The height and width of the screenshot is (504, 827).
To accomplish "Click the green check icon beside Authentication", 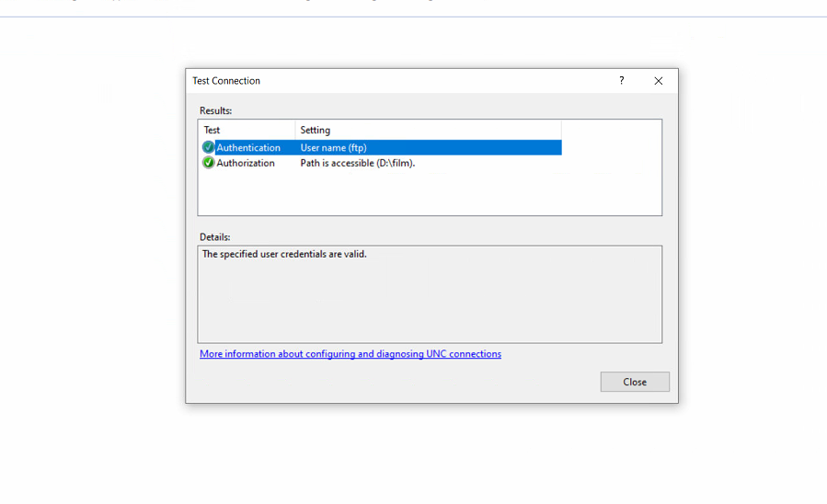I will pyautogui.click(x=209, y=147).
